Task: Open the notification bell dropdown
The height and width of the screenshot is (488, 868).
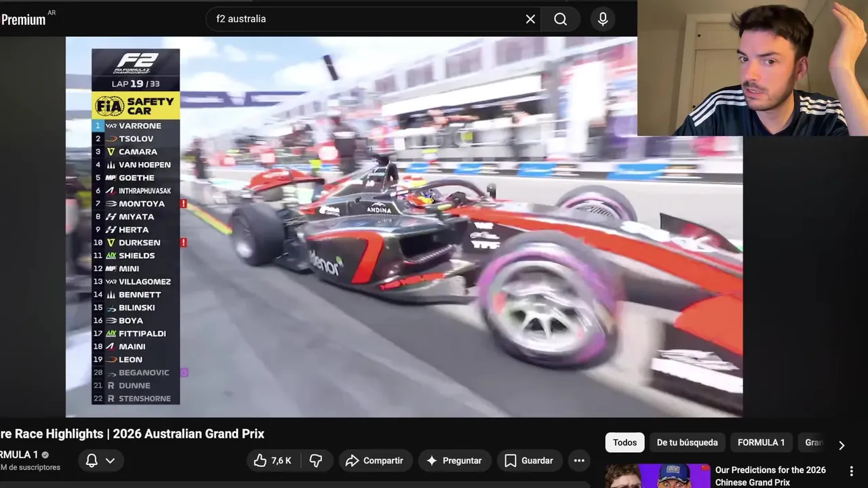Action: tap(100, 461)
